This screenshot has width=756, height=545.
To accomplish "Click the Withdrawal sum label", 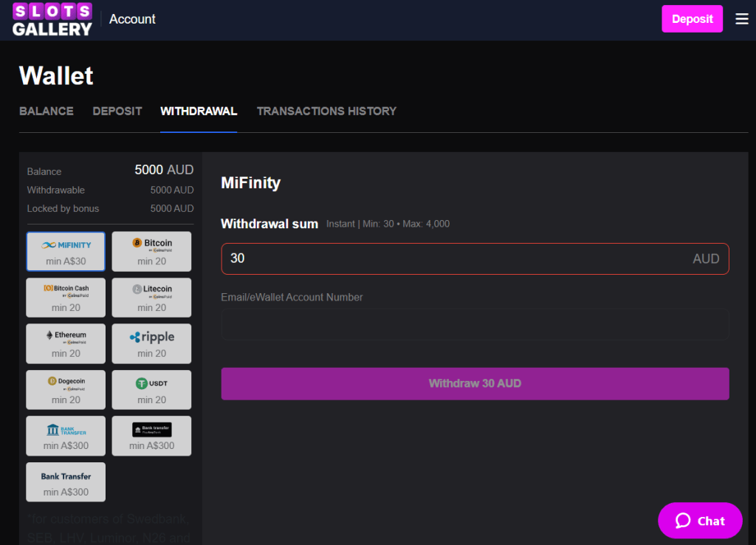I will pos(269,224).
